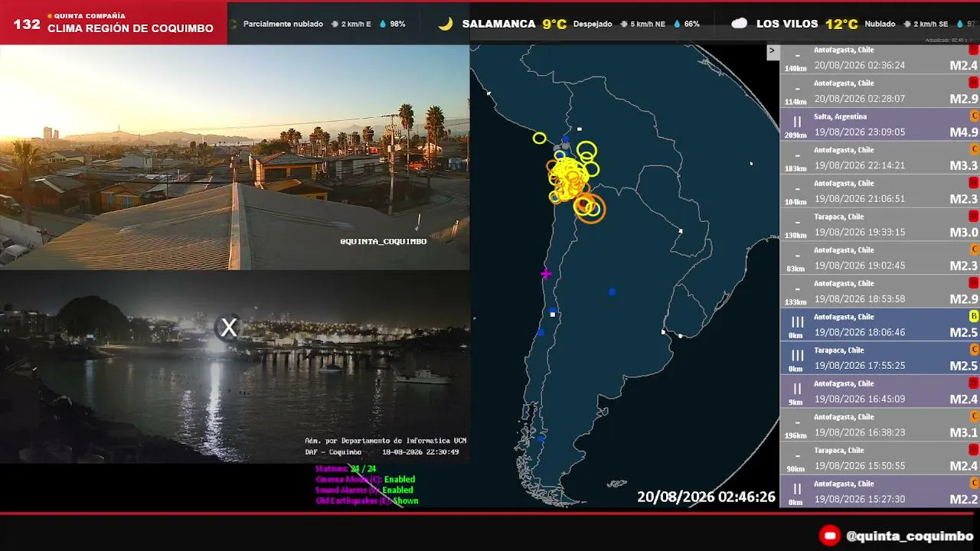The image size is (980, 551).
Task: Click the large orange earthquake circle on the map
Action: pos(590,208)
